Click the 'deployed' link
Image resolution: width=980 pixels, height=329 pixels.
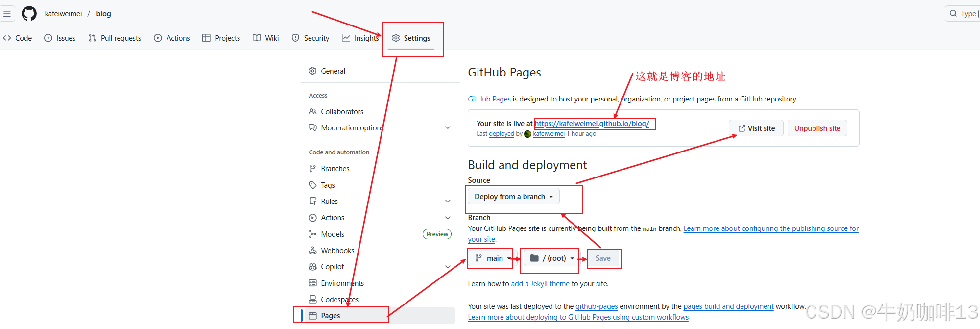502,134
